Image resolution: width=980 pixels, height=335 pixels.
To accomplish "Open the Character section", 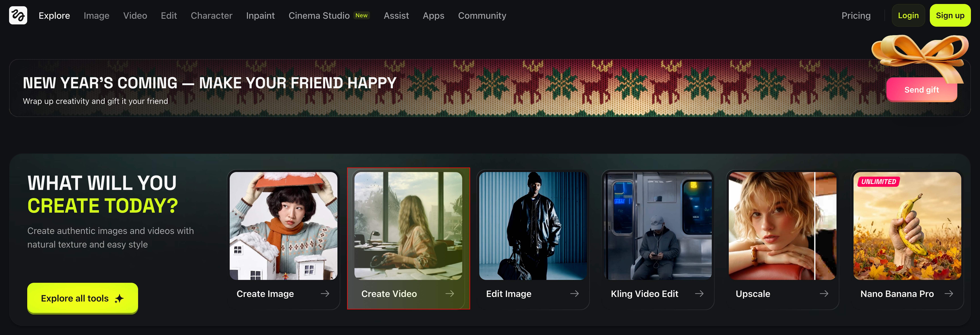I will coord(212,15).
